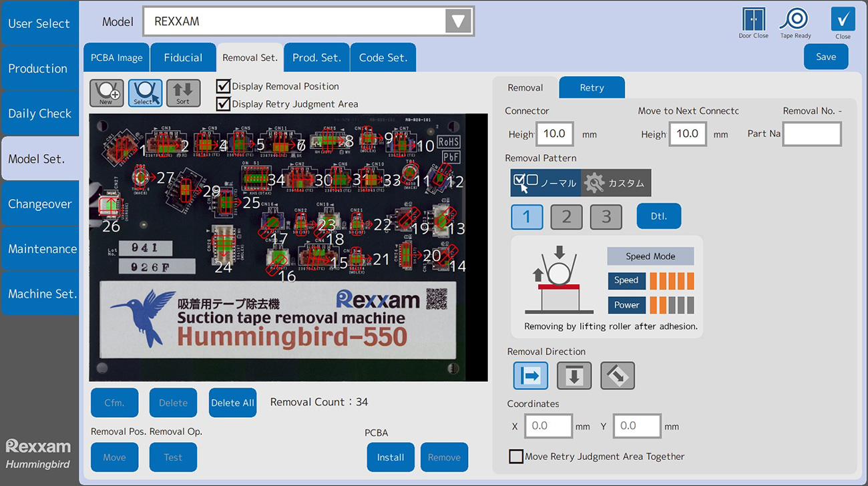The width and height of the screenshot is (868, 486).
Task: Open the Removal Set. tab
Action: pyautogui.click(x=250, y=57)
